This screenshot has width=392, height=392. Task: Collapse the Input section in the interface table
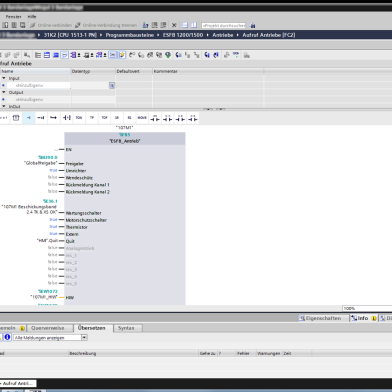(4, 78)
